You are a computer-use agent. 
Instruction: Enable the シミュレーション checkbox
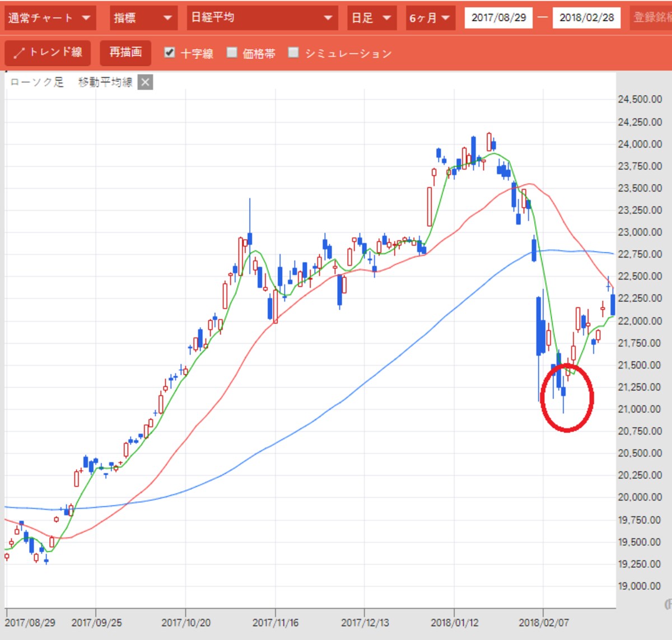point(293,52)
